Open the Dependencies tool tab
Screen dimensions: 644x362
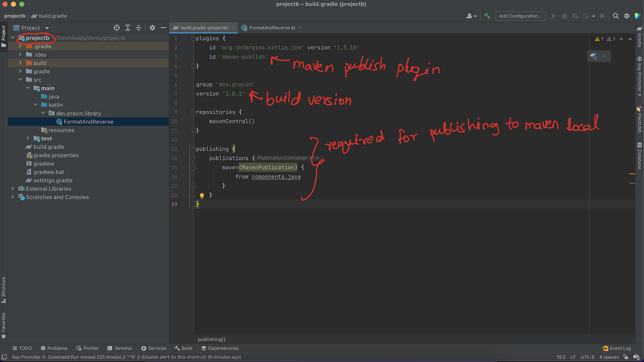click(x=220, y=348)
